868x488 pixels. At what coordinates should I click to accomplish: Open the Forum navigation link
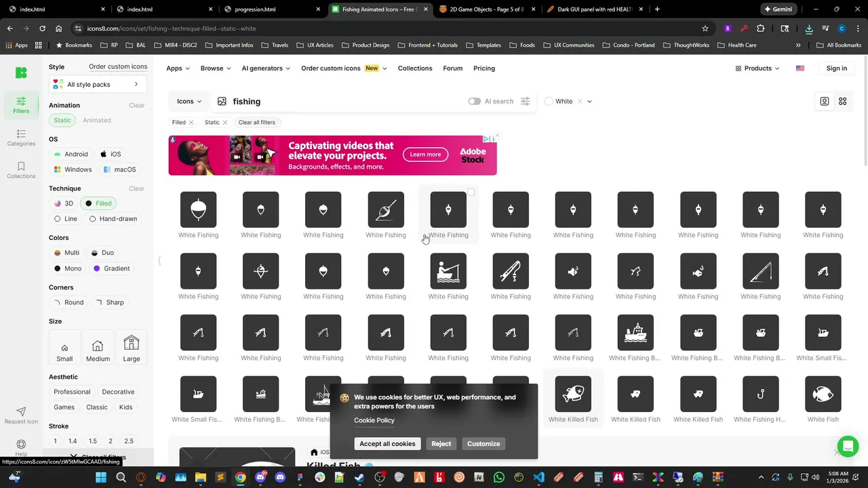pyautogui.click(x=453, y=68)
